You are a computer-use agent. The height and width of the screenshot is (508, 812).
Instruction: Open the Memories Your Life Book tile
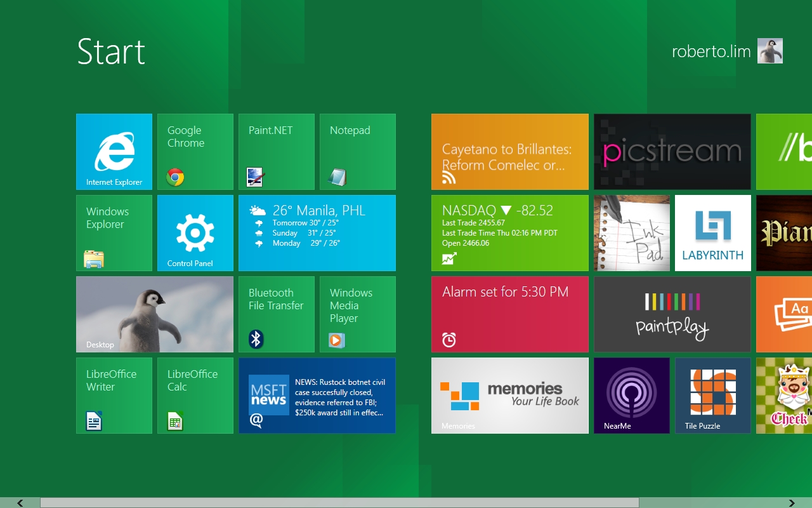tap(510, 396)
